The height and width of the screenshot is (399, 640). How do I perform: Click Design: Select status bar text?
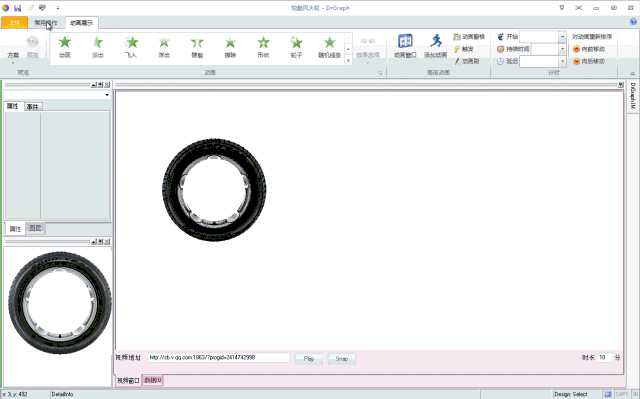point(571,394)
